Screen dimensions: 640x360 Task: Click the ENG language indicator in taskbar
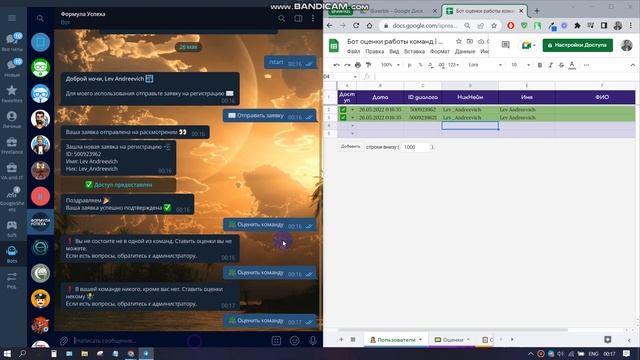(593, 354)
